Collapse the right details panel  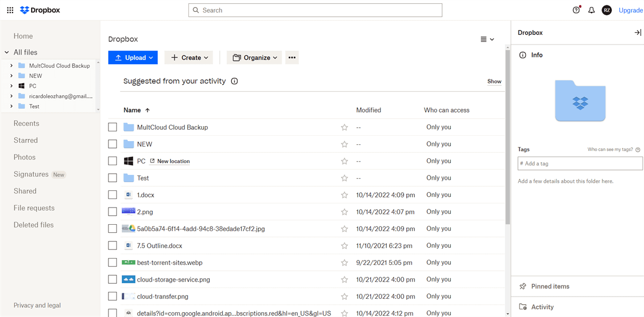click(x=638, y=33)
